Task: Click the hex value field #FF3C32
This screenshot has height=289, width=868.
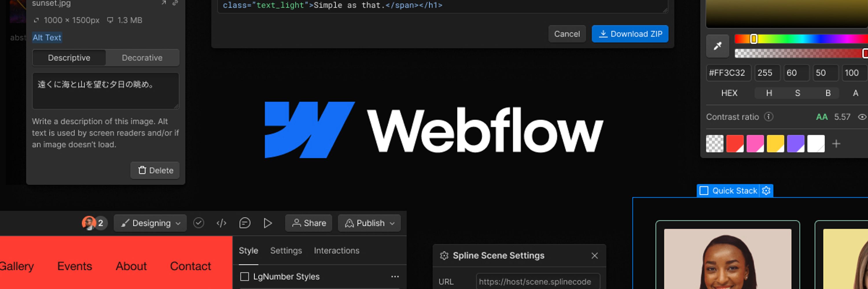Action: tap(729, 73)
